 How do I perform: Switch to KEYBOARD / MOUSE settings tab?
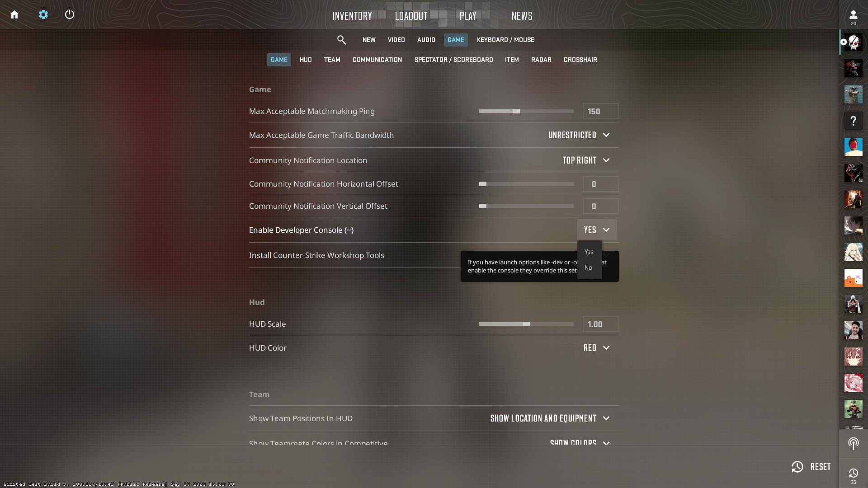click(x=506, y=40)
